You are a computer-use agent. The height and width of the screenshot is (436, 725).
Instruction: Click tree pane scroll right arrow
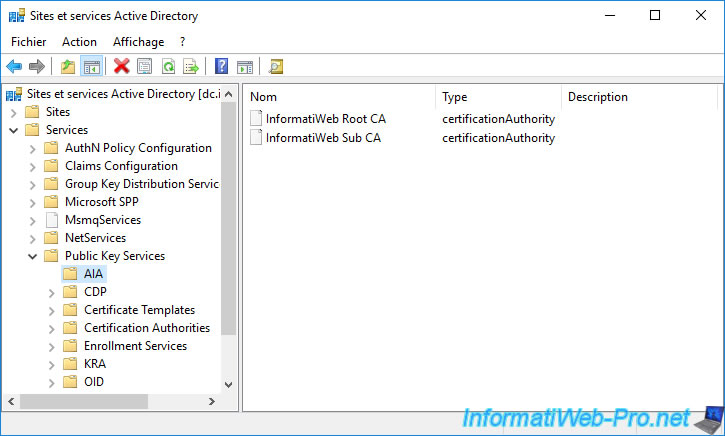(212, 401)
